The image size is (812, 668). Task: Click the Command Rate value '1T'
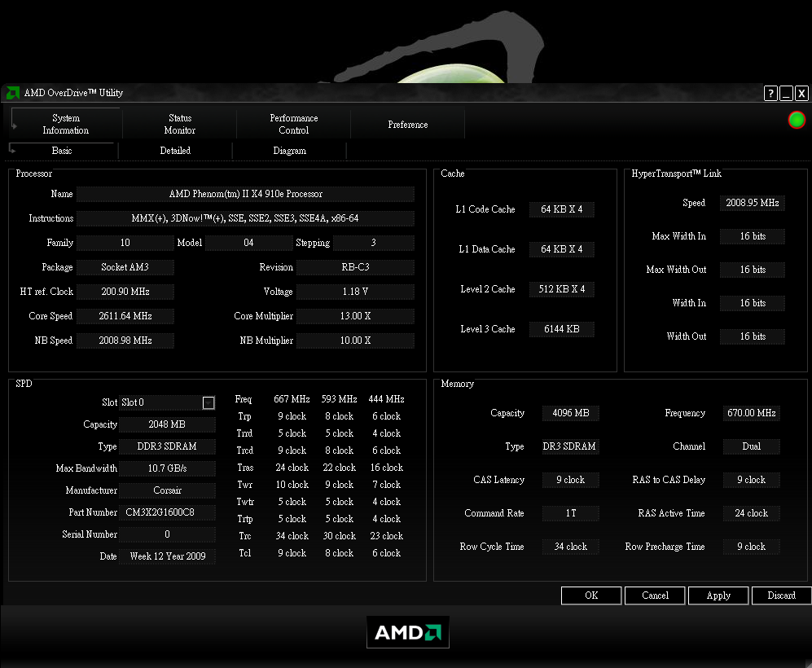point(571,513)
